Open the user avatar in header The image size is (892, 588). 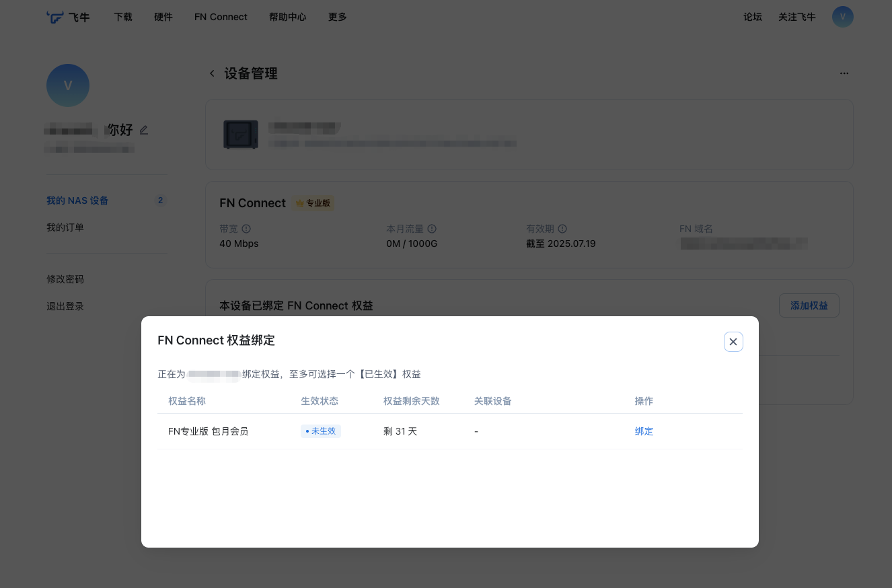click(x=843, y=17)
